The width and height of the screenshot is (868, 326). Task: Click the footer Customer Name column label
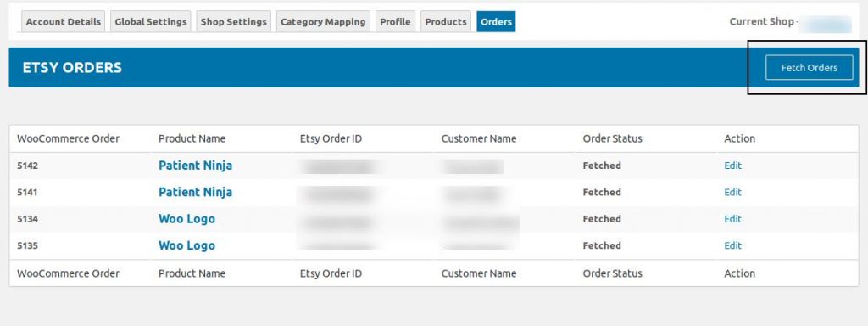point(479,273)
